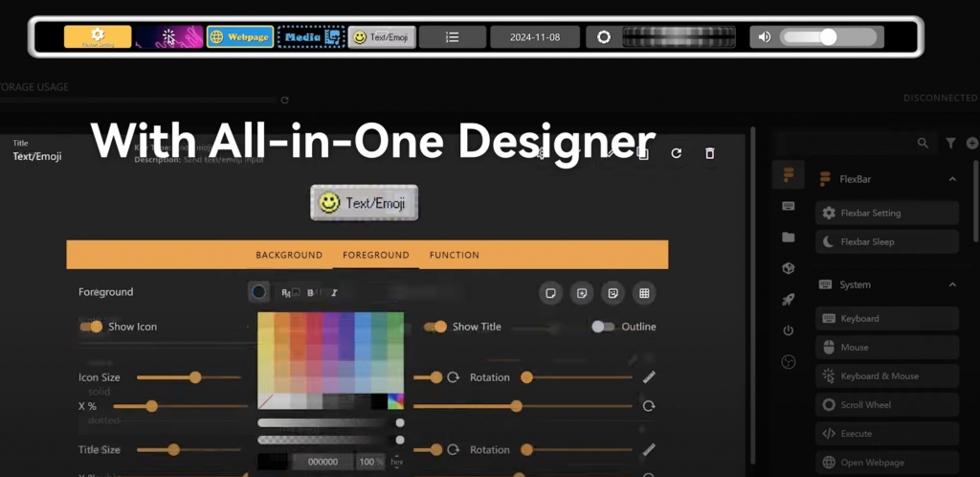Screen dimensions: 980x477
Task: Click the refresh icon beside the trash
Action: (x=676, y=153)
